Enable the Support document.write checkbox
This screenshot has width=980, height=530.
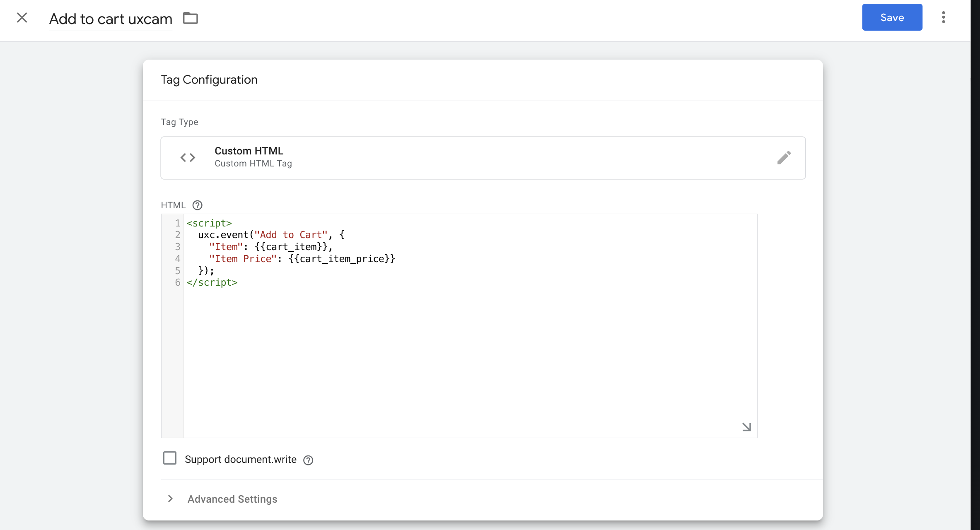pos(170,458)
